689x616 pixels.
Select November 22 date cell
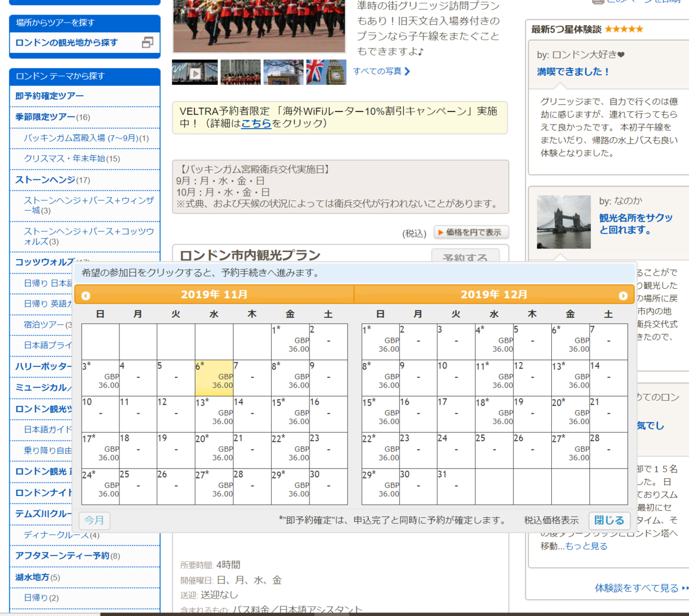point(290,450)
